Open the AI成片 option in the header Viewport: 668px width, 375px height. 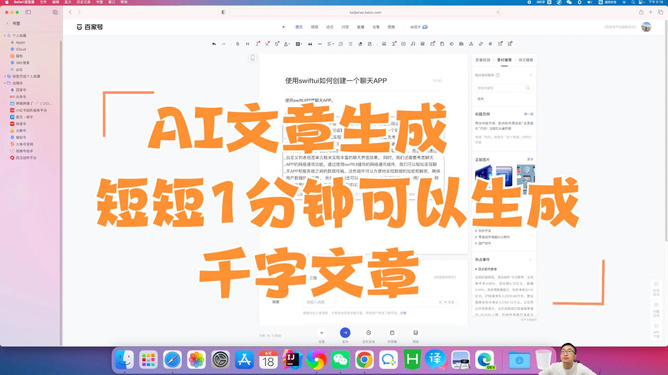pyautogui.click(x=418, y=27)
